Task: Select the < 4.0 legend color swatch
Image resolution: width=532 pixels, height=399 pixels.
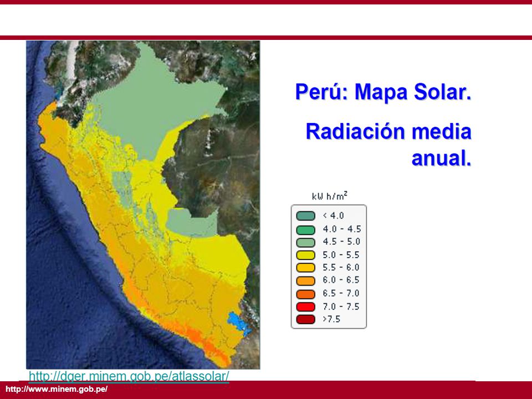Action: pos(305,216)
